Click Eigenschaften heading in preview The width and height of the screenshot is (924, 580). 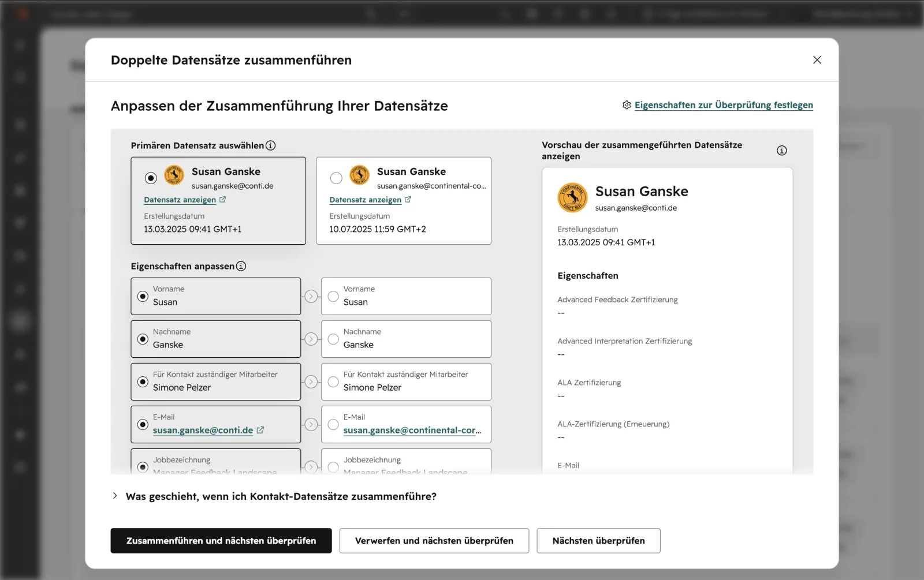tap(588, 276)
